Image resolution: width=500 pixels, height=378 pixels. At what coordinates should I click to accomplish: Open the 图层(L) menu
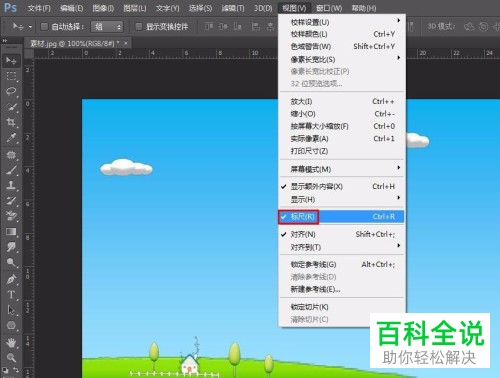tap(135, 8)
